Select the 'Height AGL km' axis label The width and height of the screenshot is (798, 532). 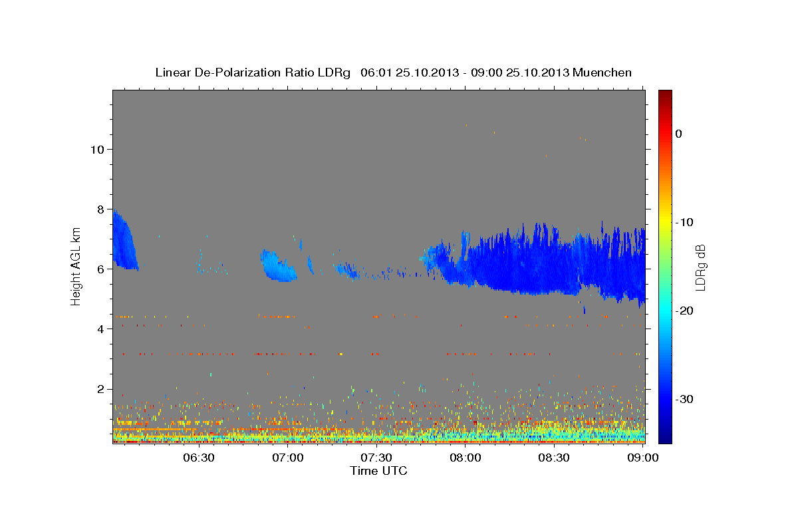[76, 267]
